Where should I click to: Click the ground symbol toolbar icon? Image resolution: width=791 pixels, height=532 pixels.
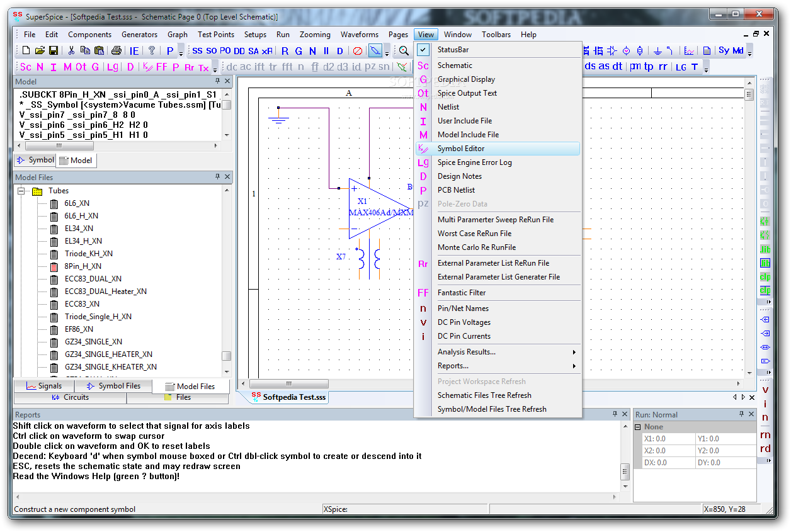click(657, 51)
